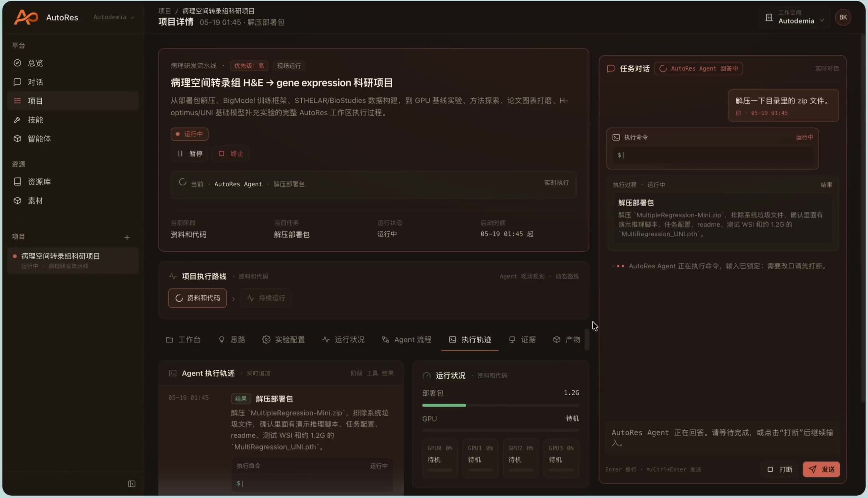Image resolution: width=868 pixels, height=498 pixels.
Task: Open the 总览 overview page
Action: point(73,63)
